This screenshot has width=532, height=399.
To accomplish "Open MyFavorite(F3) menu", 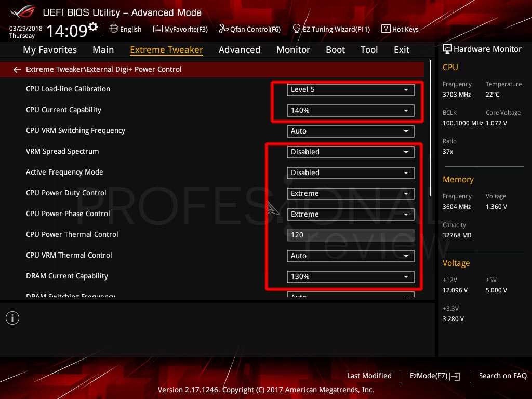I will (x=186, y=29).
